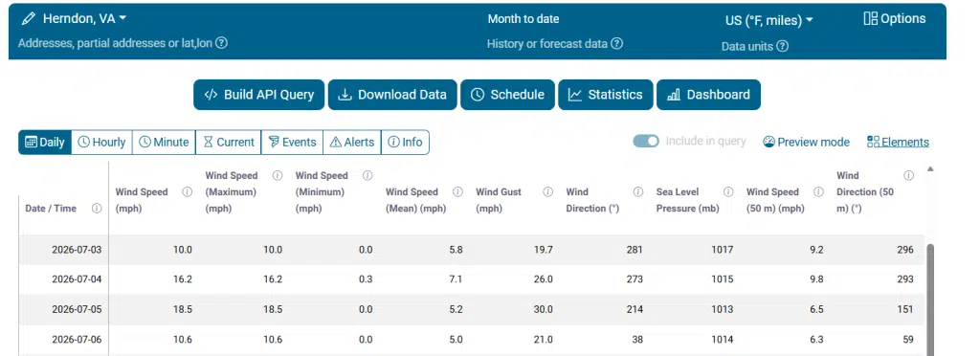Screen dimensions: 980x356
Task: Switch to the Minute tab
Action: pyautogui.click(x=164, y=142)
